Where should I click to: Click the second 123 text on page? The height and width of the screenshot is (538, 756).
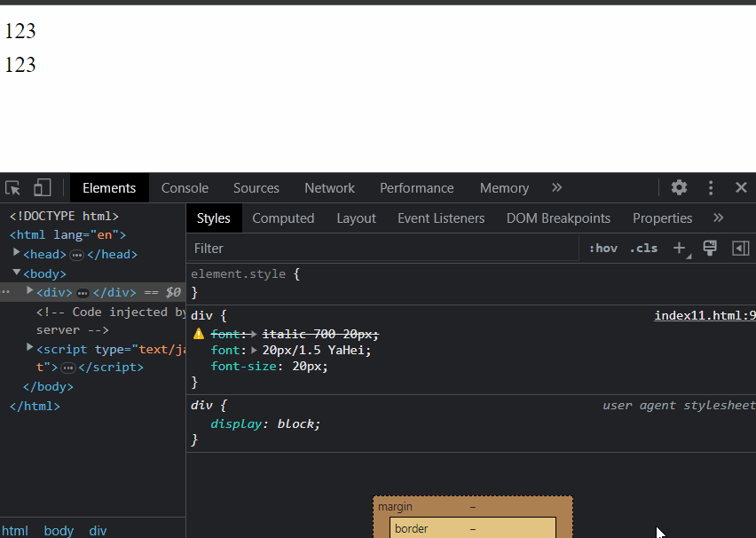[20, 65]
